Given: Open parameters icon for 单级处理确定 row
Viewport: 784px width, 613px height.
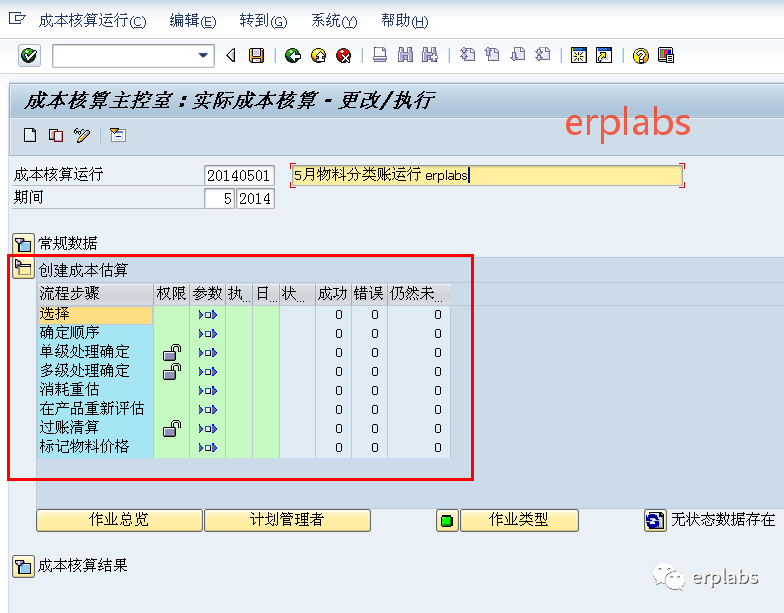Looking at the screenshot, I should click(208, 353).
